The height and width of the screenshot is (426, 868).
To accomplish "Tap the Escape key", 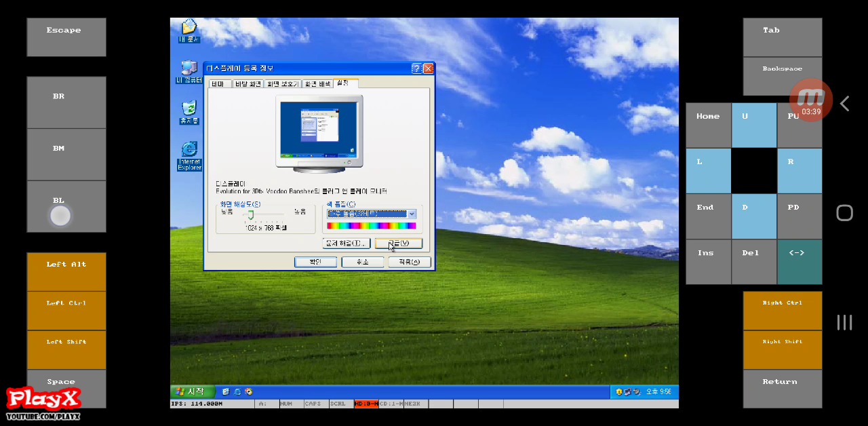I will click(66, 37).
